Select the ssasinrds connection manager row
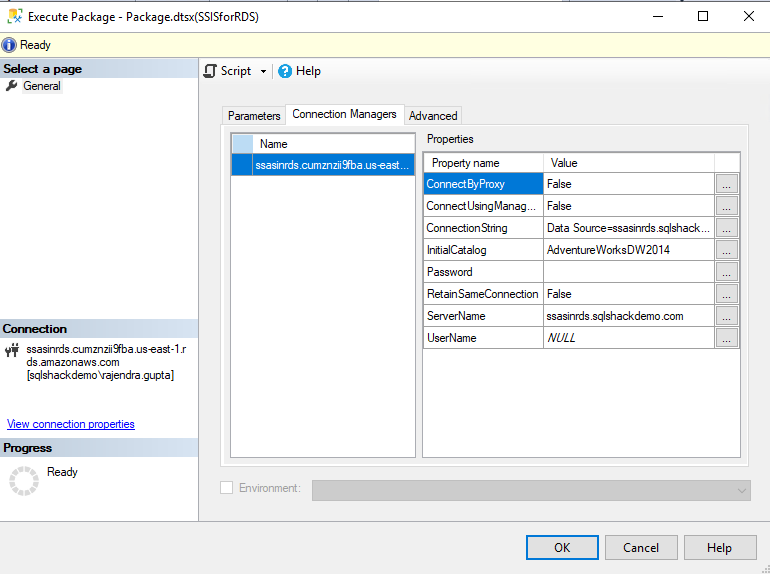The height and width of the screenshot is (574, 770). 332,164
